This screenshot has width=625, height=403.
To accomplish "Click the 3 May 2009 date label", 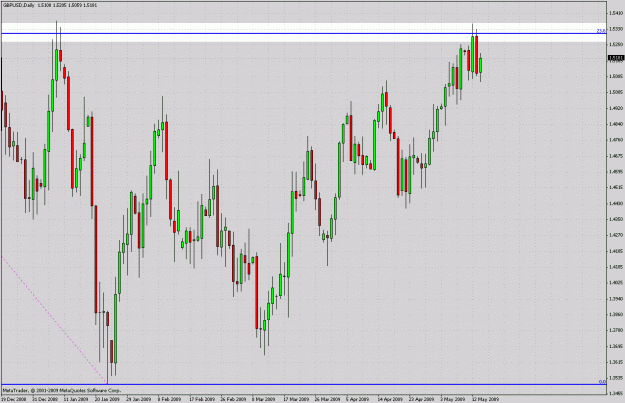I will click(x=452, y=399).
